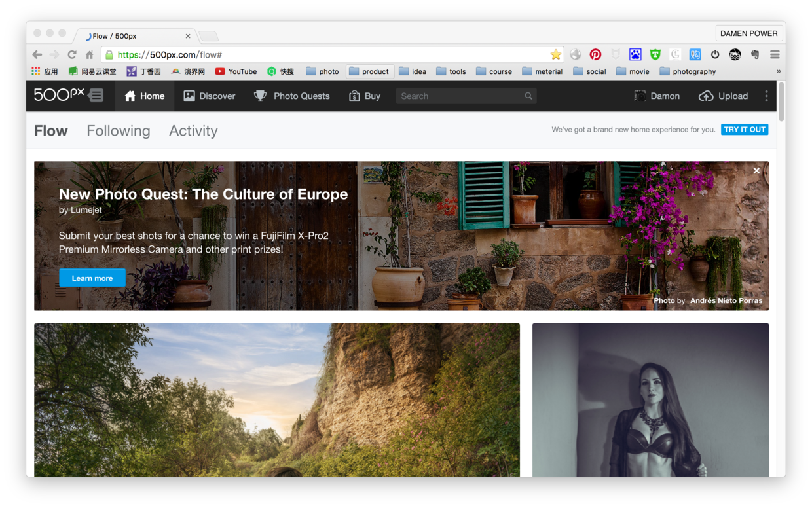Expand the photo bookmark folder
812x508 pixels.
tap(322, 71)
